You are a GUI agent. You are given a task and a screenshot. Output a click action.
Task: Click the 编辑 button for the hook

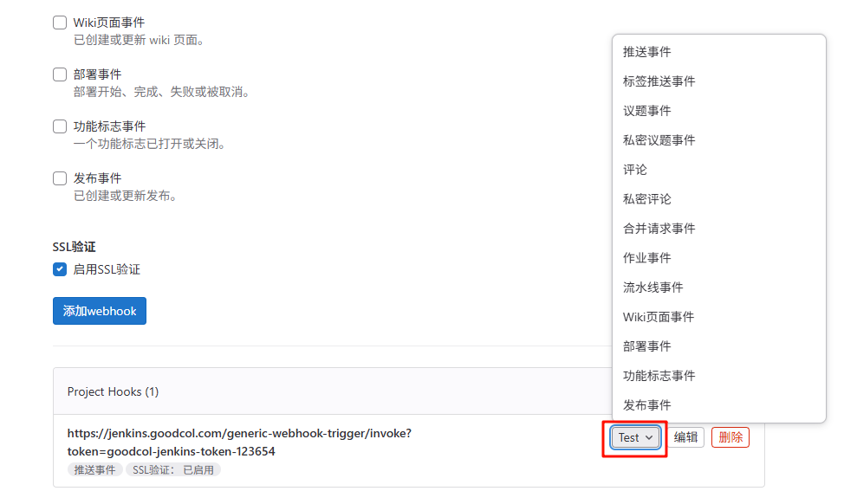tap(685, 437)
